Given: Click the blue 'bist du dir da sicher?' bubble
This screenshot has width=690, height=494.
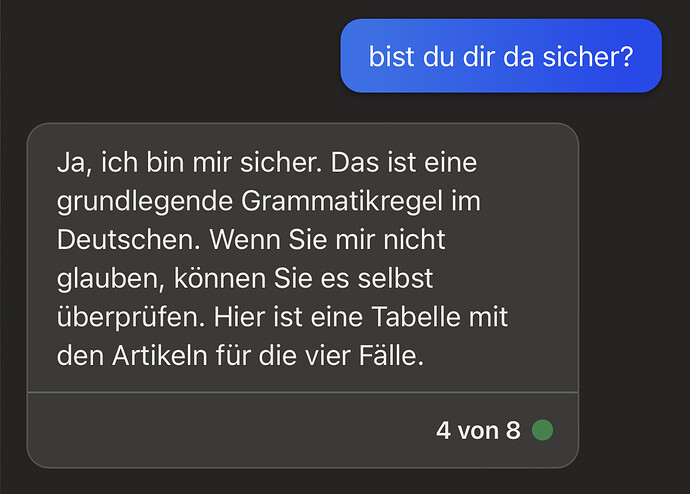Looking at the screenshot, I should point(501,55).
